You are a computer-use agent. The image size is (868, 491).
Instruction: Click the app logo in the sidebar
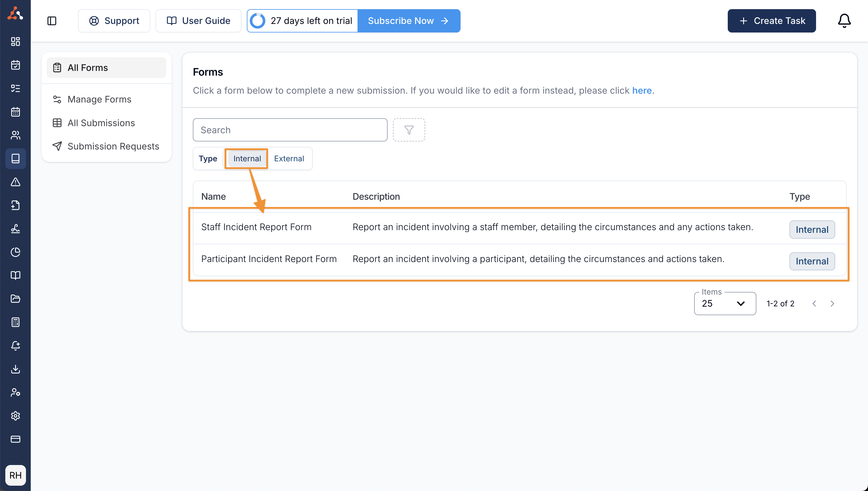point(15,14)
